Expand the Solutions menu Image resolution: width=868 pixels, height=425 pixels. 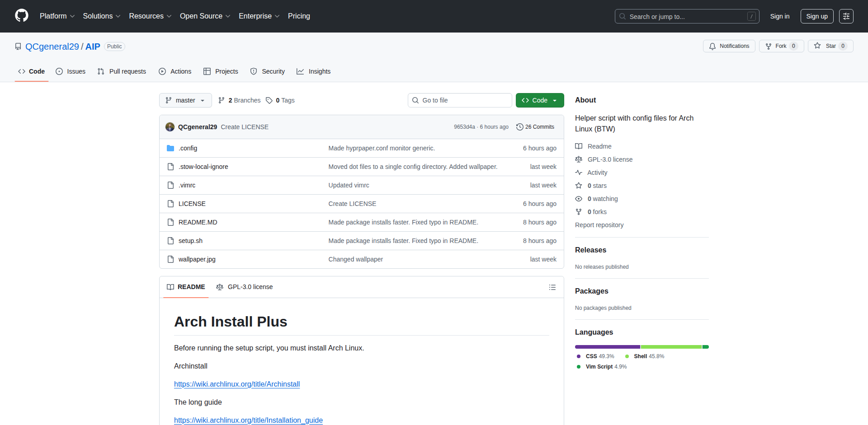102,16
